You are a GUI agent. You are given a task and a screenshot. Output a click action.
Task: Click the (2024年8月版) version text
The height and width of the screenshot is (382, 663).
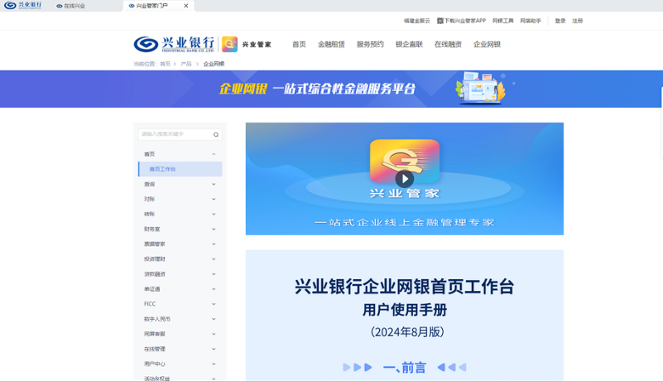407,332
